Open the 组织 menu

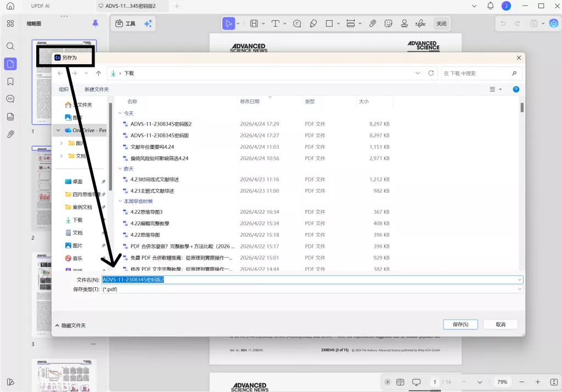pyautogui.click(x=64, y=89)
